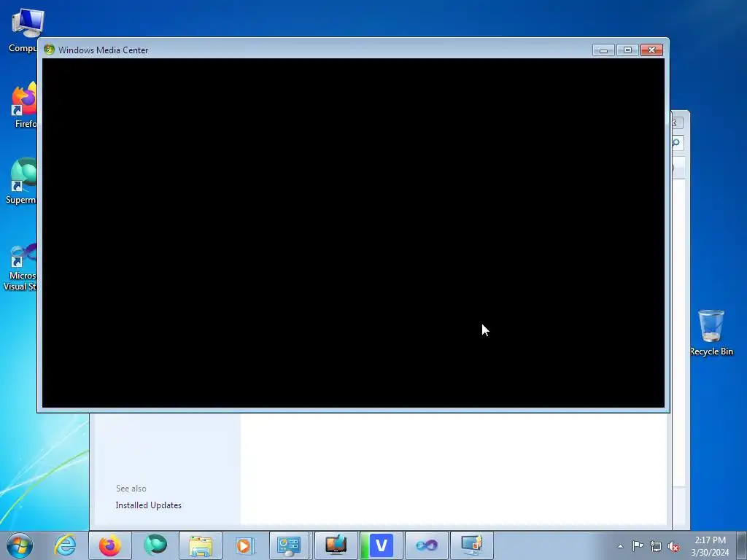Viewport: 747px width, 560px height.
Task: Close the Windows Media Center window
Action: [651, 50]
